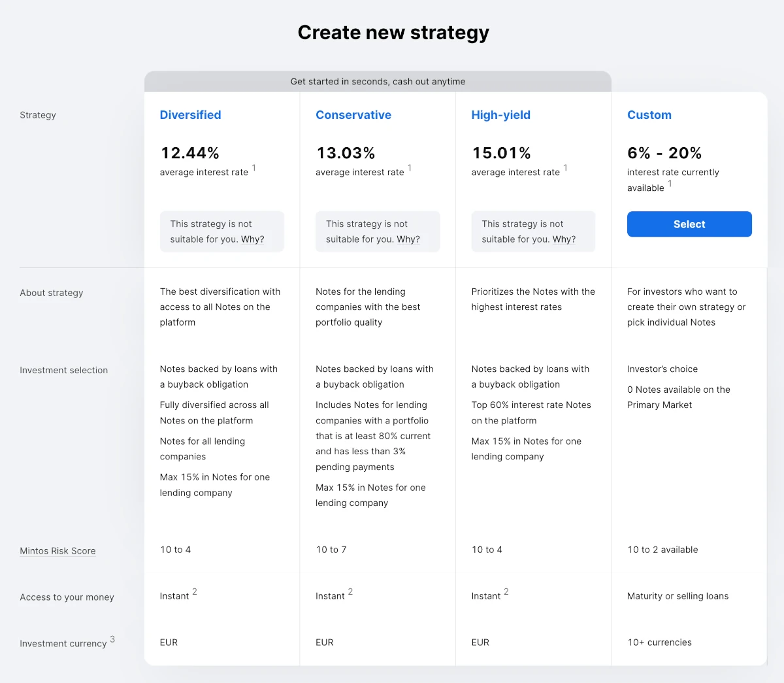Click footnote 3 next to Investment currency
The width and height of the screenshot is (784, 683).
coord(112,639)
